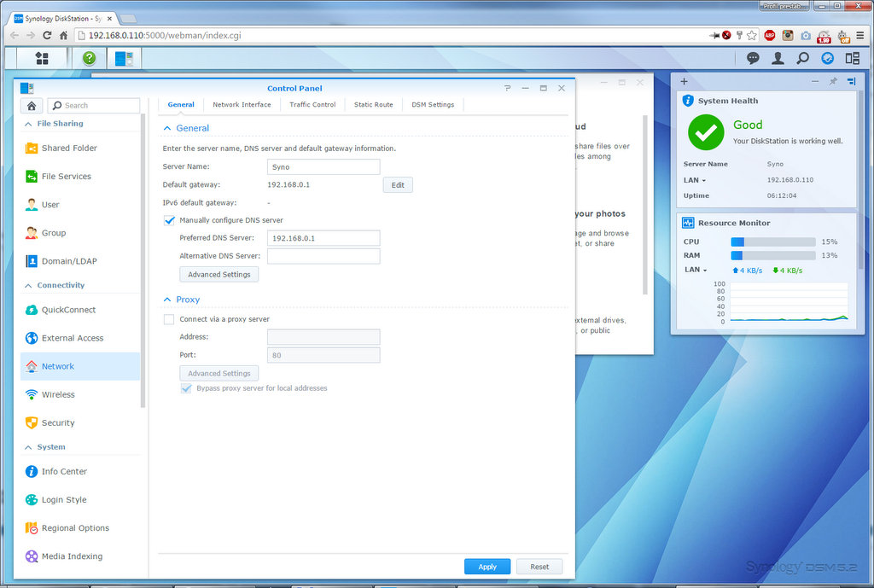
Task: Open Security settings
Action: pos(80,422)
